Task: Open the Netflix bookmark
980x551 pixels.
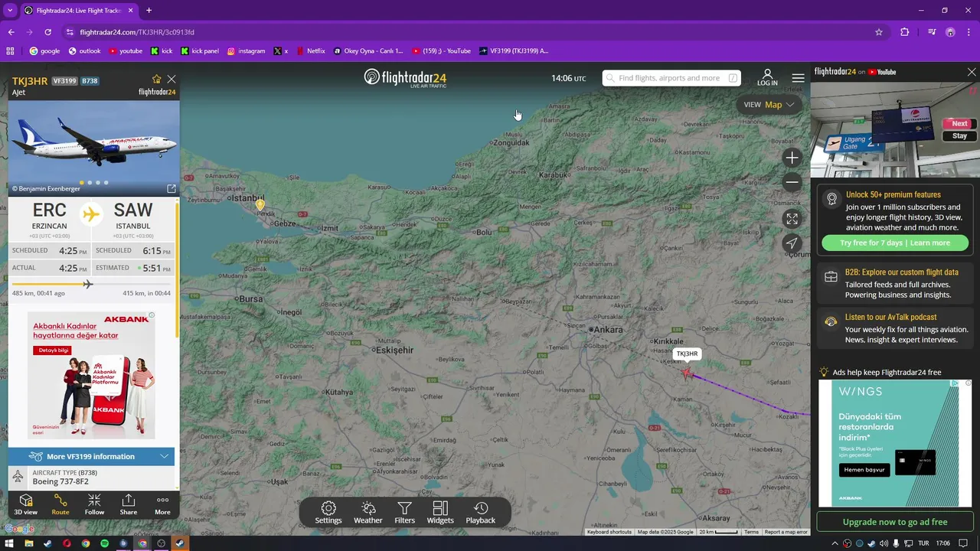Action: point(310,51)
